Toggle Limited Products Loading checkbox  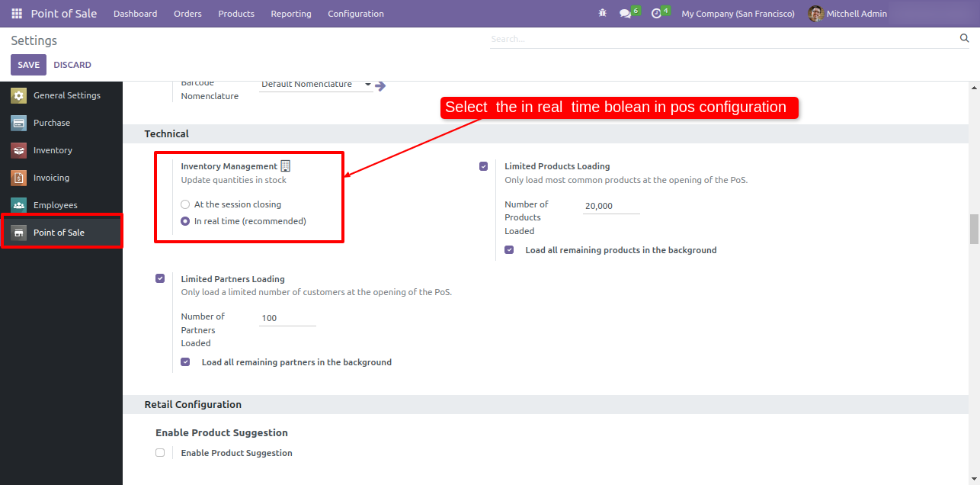(x=483, y=166)
